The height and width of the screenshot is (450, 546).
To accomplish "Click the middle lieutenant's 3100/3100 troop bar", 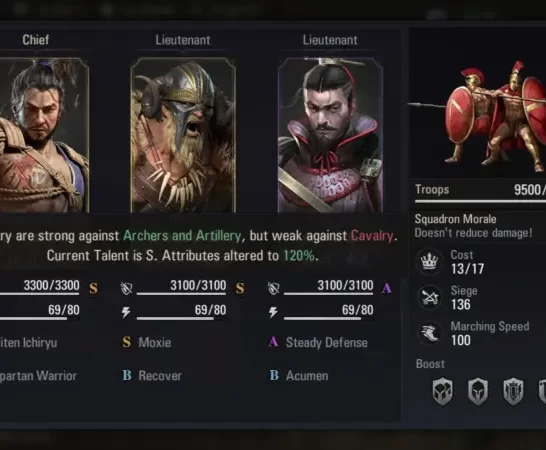I will pyautogui.click(x=181, y=294).
